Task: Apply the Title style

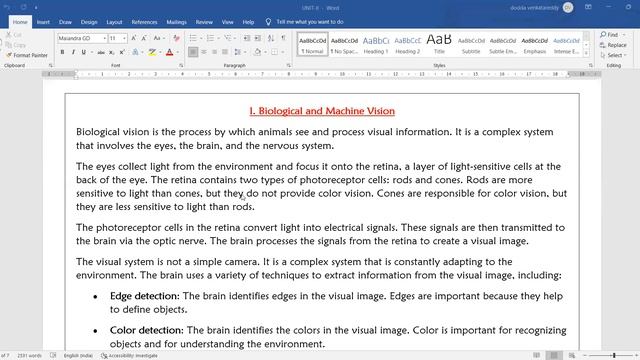Action: click(x=439, y=44)
